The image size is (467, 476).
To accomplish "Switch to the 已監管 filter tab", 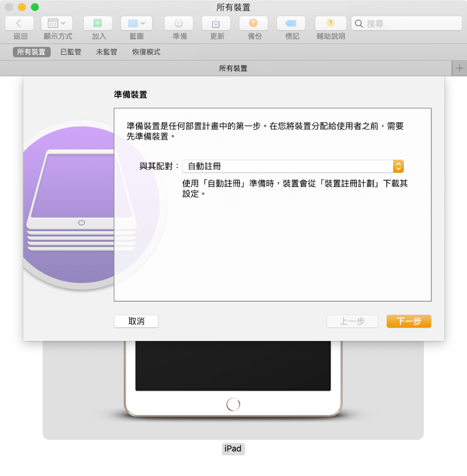I will (x=71, y=52).
